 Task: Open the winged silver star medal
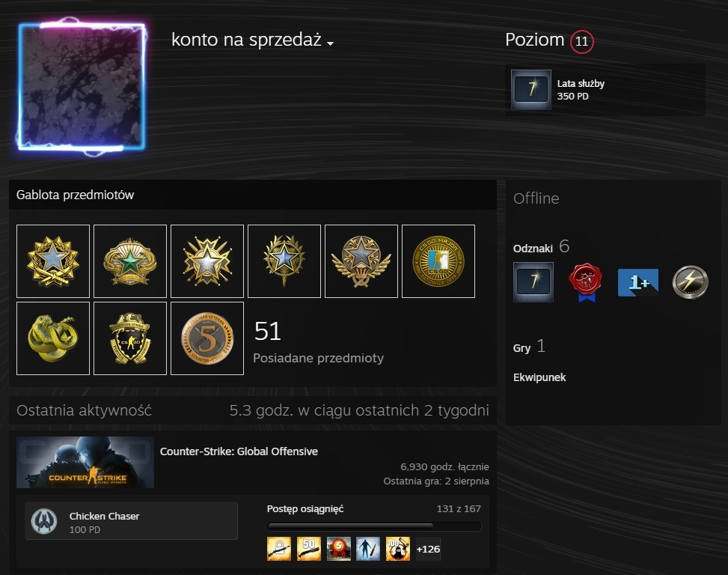coord(361,261)
